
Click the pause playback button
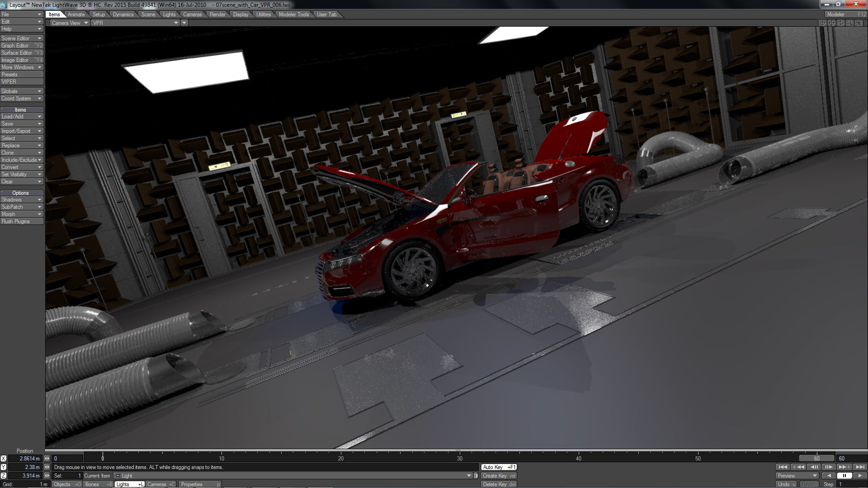click(844, 476)
